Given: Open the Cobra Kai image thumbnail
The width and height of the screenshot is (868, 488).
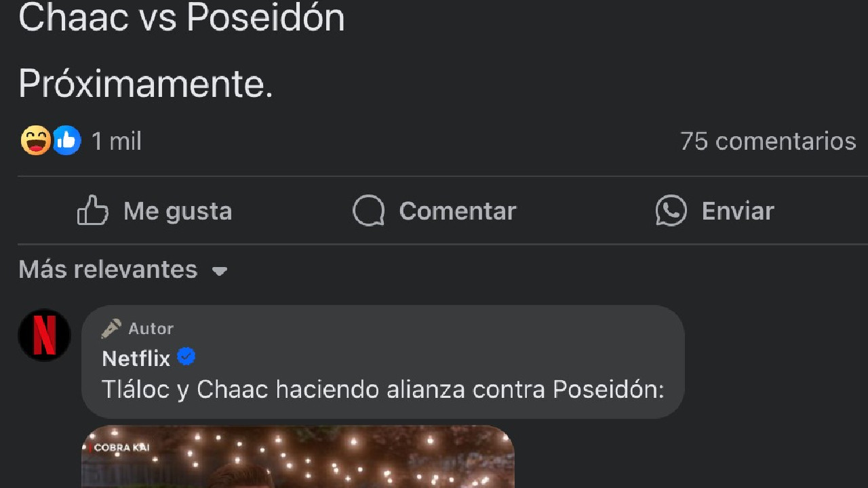Looking at the screenshot, I should [298, 456].
